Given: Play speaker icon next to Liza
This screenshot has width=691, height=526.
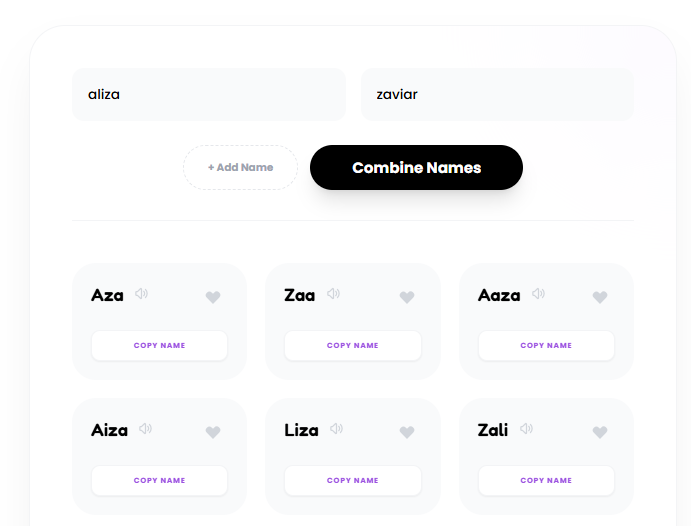Looking at the screenshot, I should (x=336, y=429).
